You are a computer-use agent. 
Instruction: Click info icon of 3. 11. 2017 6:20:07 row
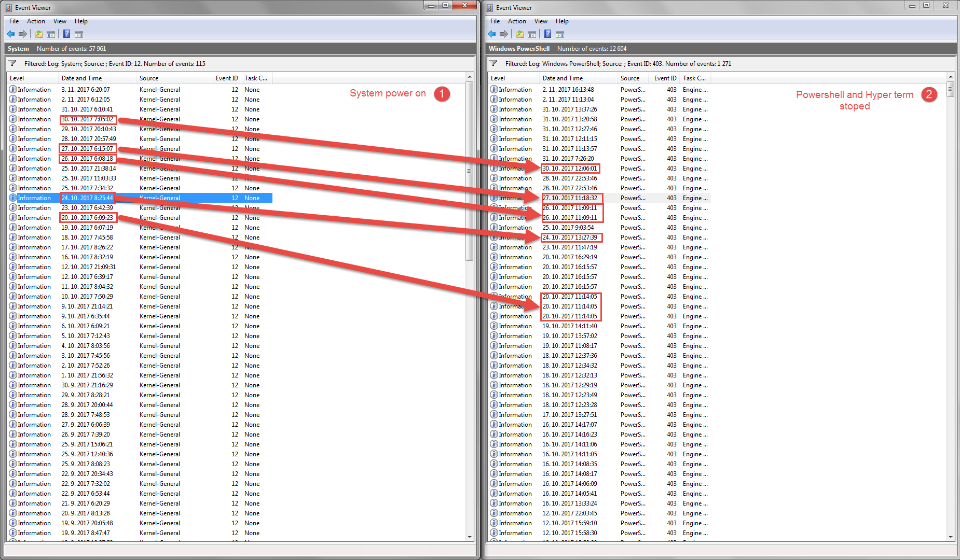click(x=13, y=90)
